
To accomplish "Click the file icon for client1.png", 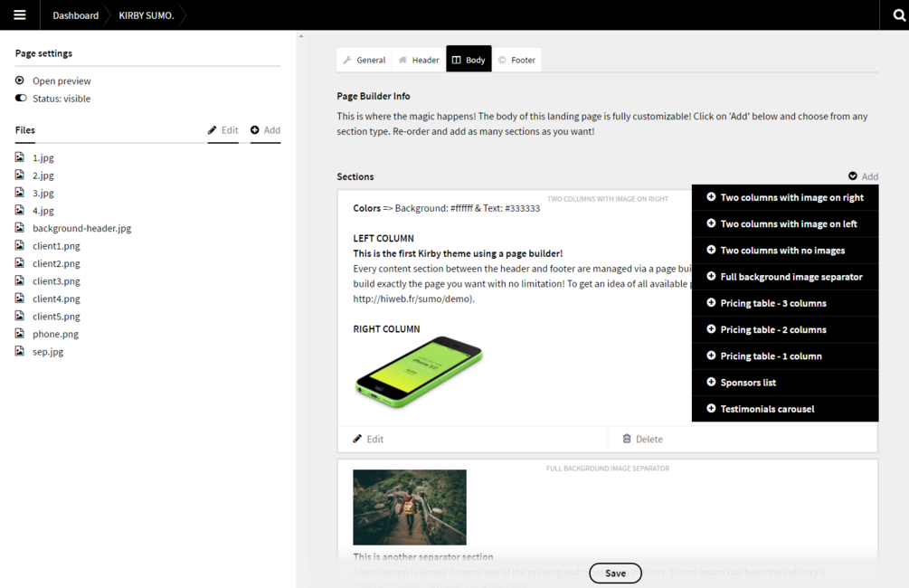I will [x=20, y=245].
